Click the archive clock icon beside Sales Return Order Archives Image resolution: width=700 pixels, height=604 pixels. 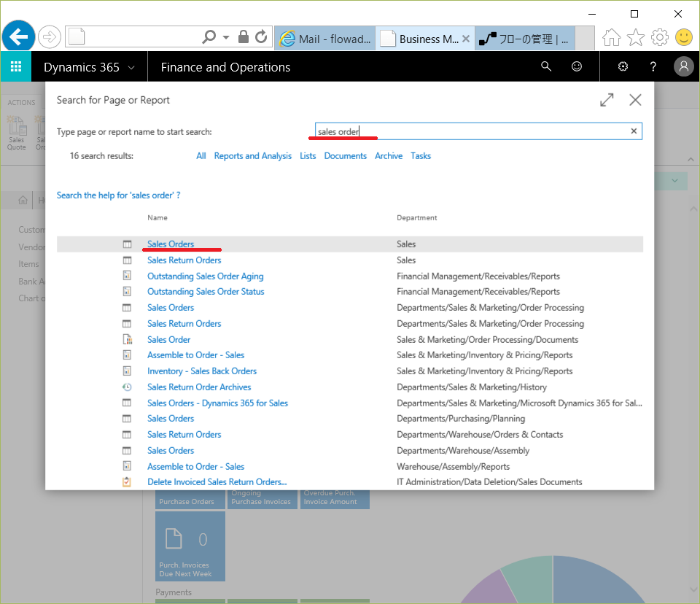tap(127, 387)
